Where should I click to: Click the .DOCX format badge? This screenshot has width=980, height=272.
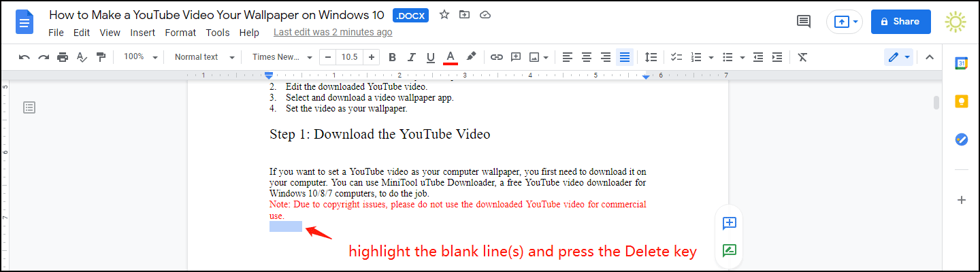pos(411,15)
